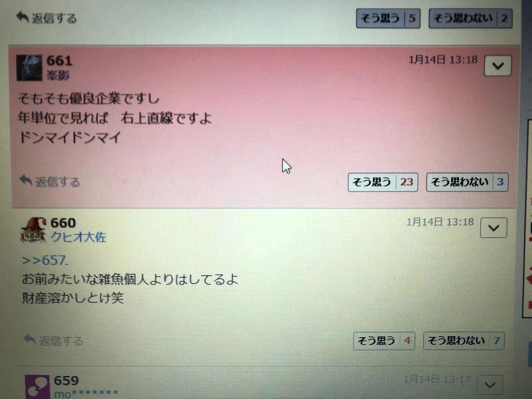The image size is (532, 399).
Task: Expand the chevron menu on post 661
Action: 498,66
